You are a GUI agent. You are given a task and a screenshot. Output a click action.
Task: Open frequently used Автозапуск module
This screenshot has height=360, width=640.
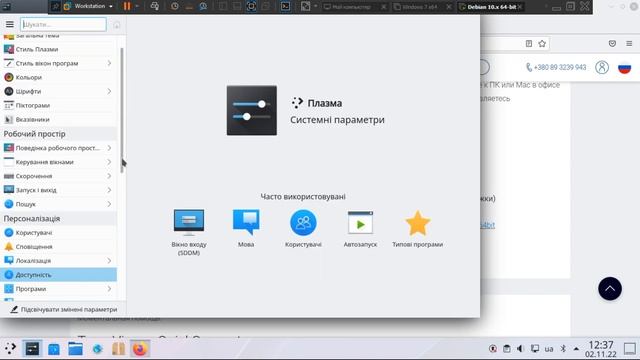(360, 229)
